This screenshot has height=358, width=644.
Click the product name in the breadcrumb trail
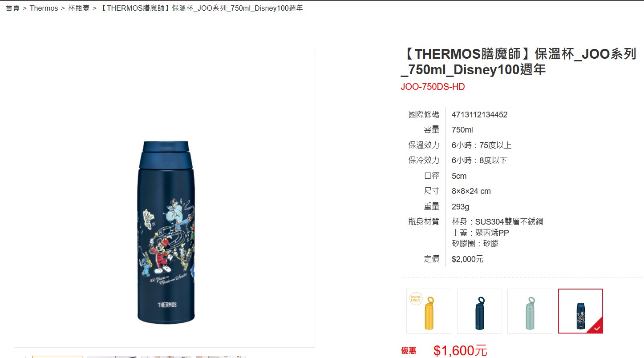click(x=201, y=8)
